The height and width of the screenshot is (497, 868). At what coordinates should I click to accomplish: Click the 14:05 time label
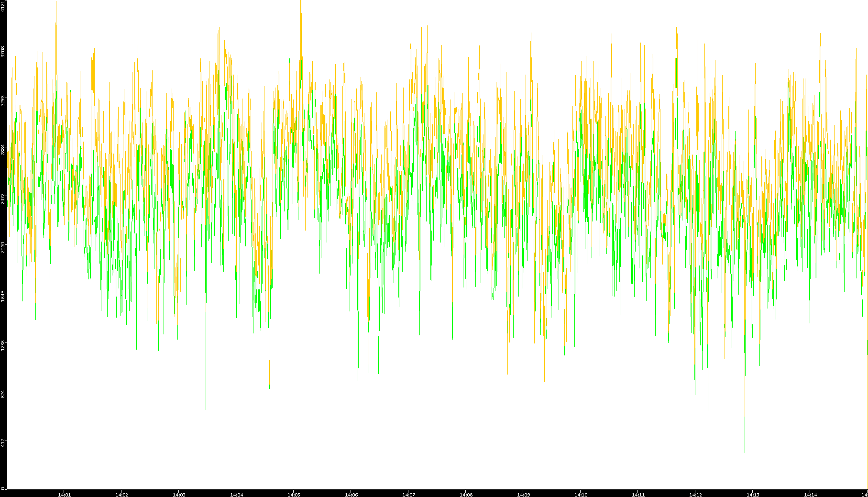coord(294,495)
